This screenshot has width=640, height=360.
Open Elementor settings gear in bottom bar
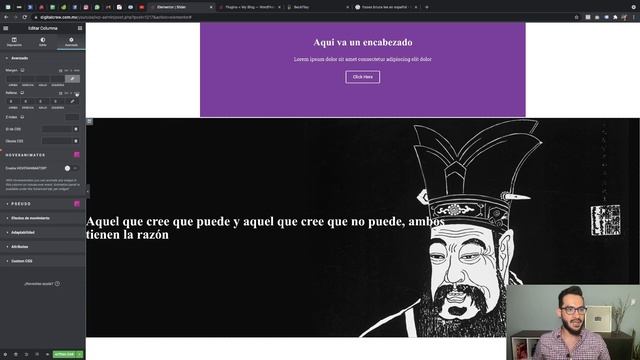click(x=5, y=354)
